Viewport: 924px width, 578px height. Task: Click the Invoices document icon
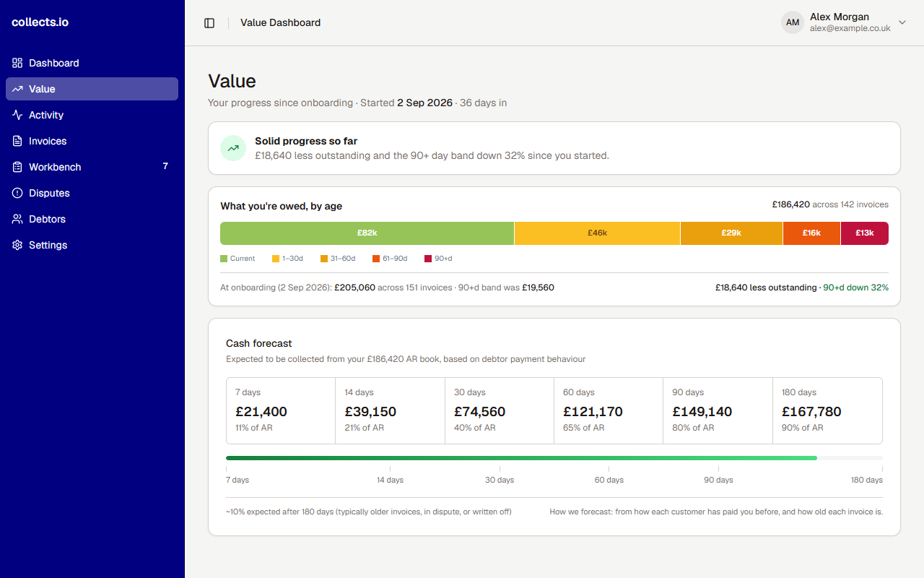coord(17,141)
